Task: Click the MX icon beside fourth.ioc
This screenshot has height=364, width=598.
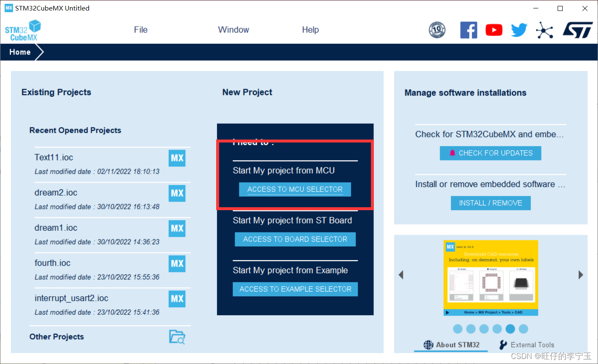Action: click(177, 264)
